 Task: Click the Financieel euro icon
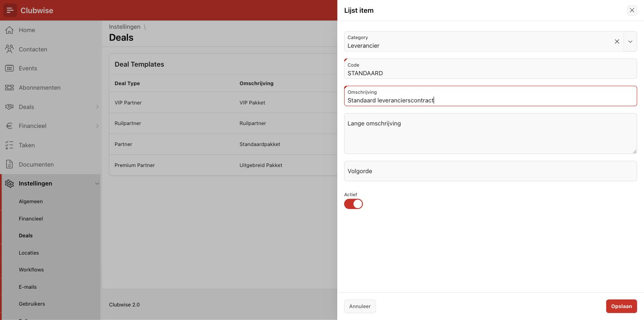[9, 126]
